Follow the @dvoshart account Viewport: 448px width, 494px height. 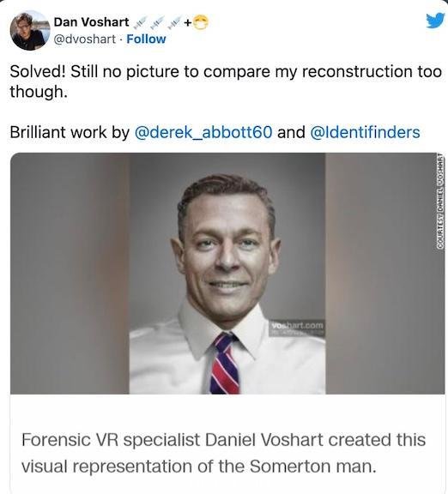[x=146, y=39]
